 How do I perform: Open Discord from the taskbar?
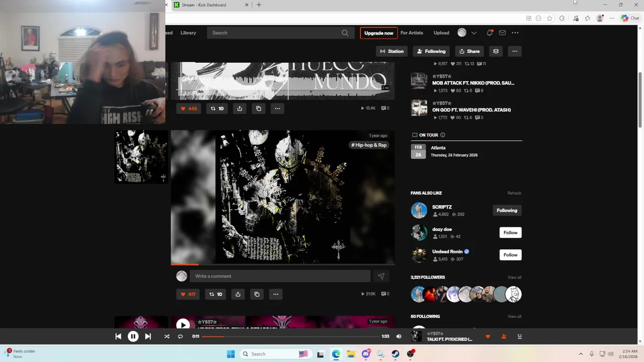366,354
